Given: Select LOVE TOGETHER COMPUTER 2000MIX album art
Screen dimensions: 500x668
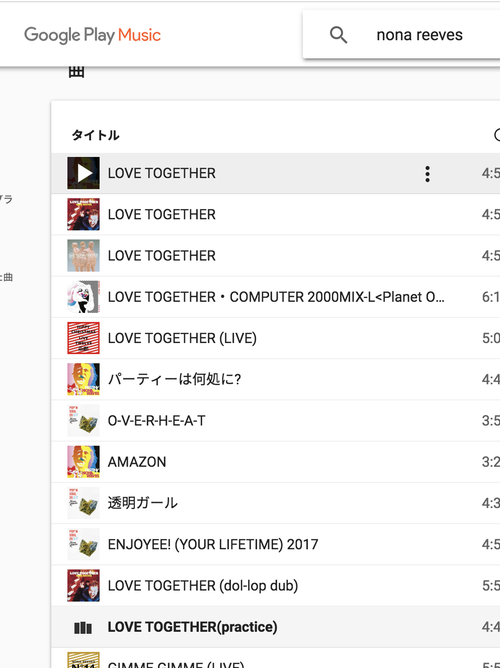Looking at the screenshot, I should click(x=83, y=297).
